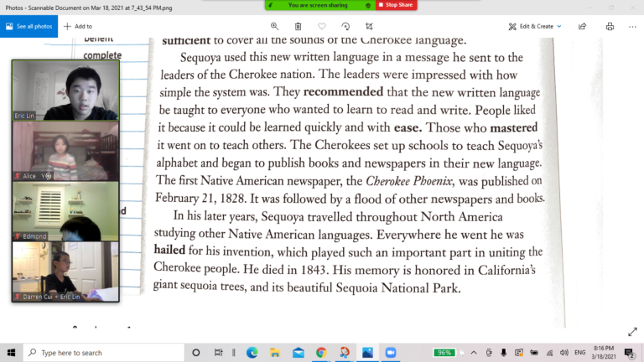The image size is (644, 362).
Task: Open the Windows Start menu
Action: pos(11,353)
